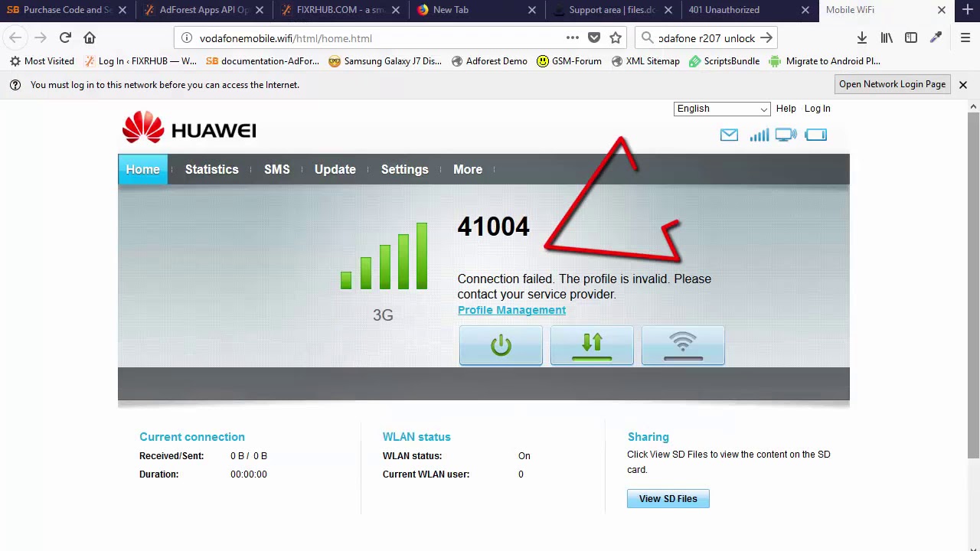980x551 pixels.
Task: Open the Firefox hamburger menu
Action: tap(965, 37)
